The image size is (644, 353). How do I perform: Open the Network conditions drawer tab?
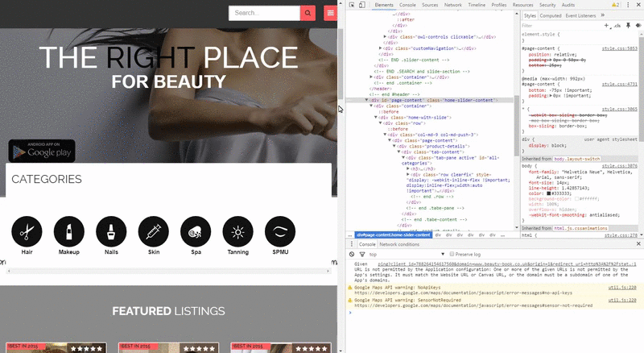click(x=399, y=244)
